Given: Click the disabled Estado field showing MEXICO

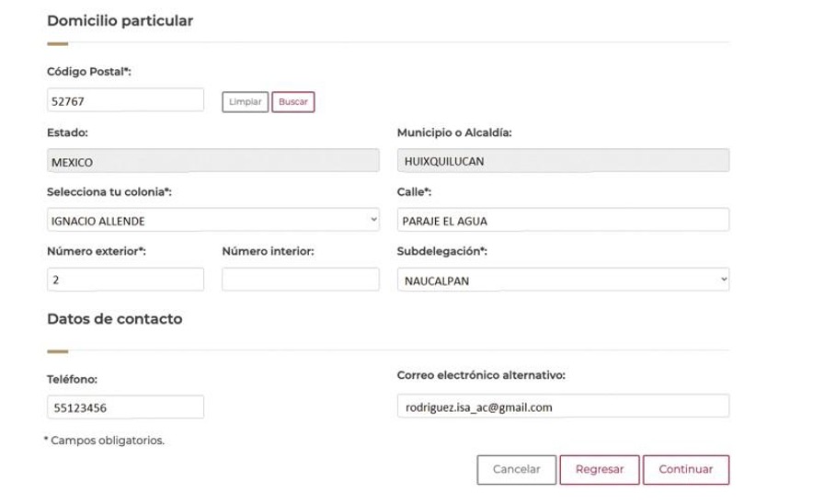Looking at the screenshot, I should 213,161.
